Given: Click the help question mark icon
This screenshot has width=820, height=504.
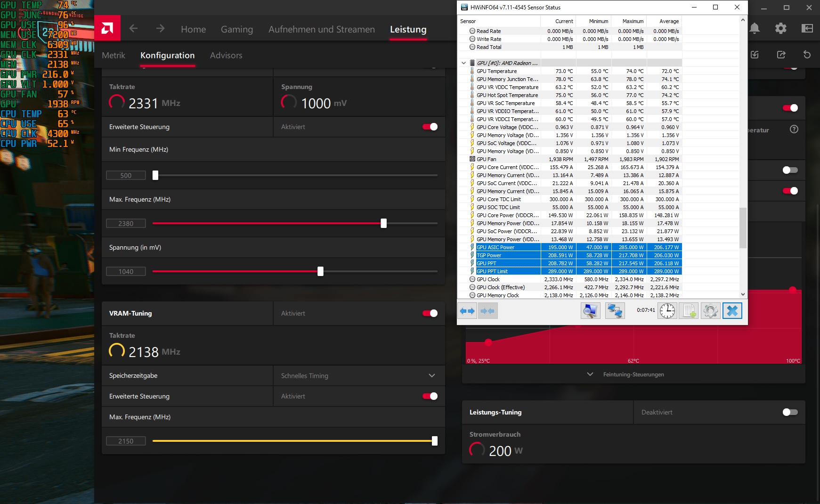Looking at the screenshot, I should coord(794,129).
